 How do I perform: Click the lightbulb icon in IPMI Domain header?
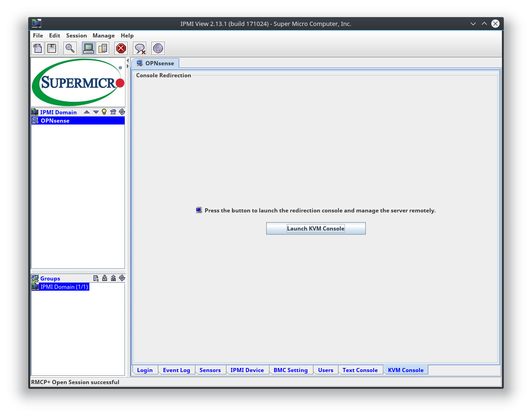tap(104, 112)
